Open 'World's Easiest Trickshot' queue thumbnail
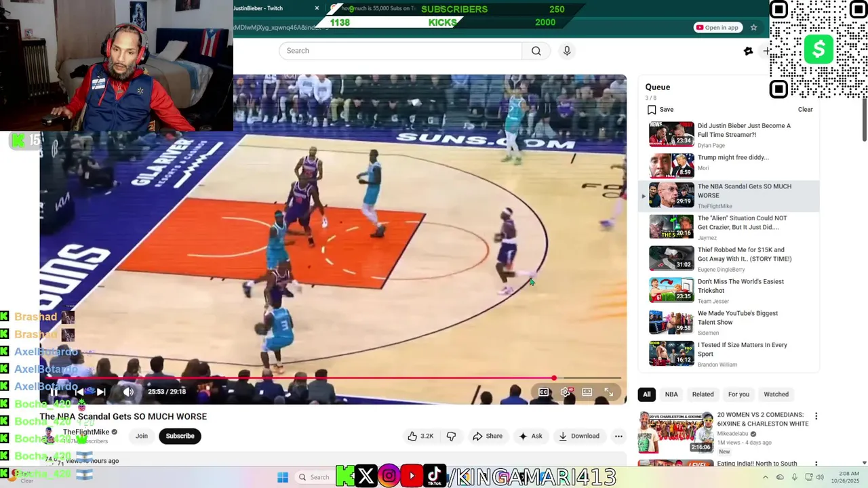The image size is (868, 488). (x=671, y=290)
